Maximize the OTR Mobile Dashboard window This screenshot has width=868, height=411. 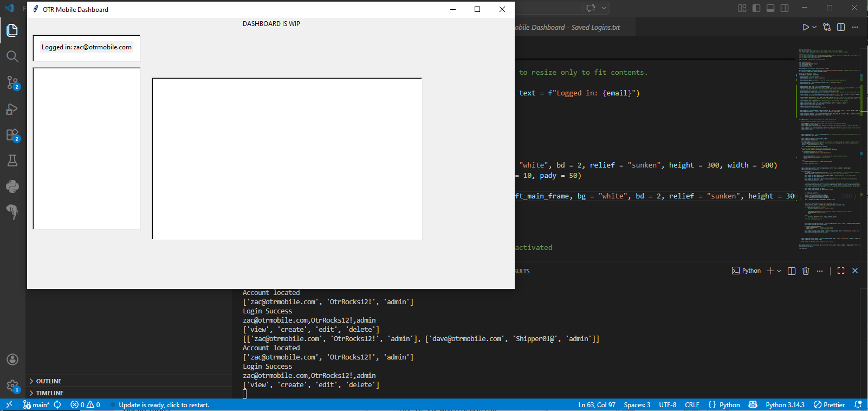[x=477, y=9]
